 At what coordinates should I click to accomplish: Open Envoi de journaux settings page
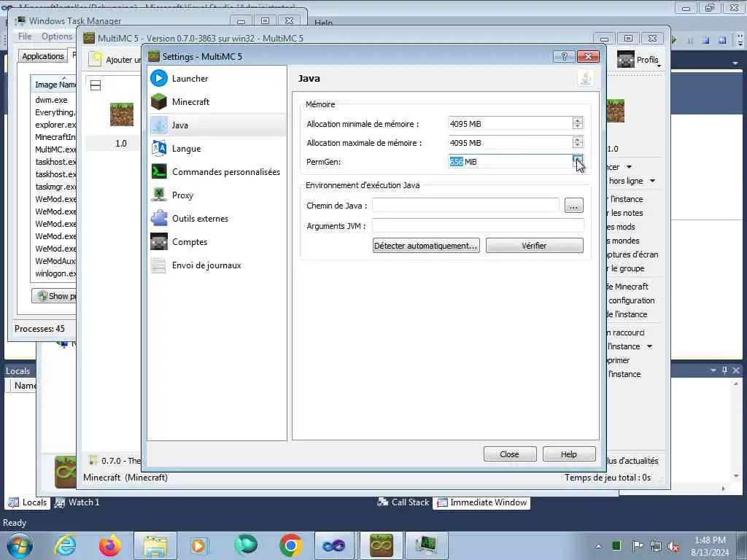(217, 265)
